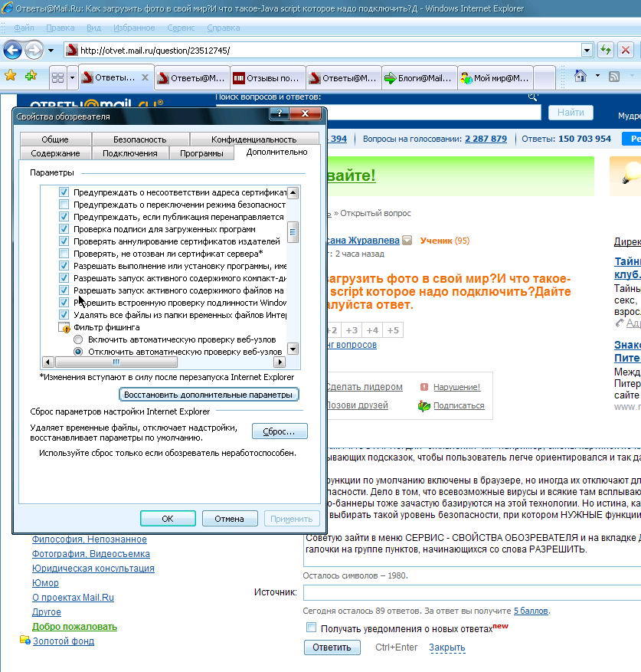Click the settings list scroll-down arrow
The height and width of the screenshot is (672, 641).
(293, 349)
